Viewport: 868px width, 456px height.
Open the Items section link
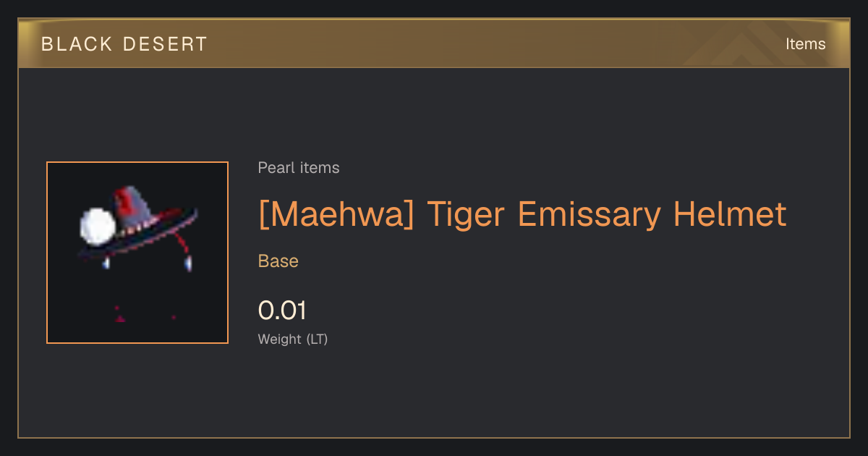click(x=805, y=44)
